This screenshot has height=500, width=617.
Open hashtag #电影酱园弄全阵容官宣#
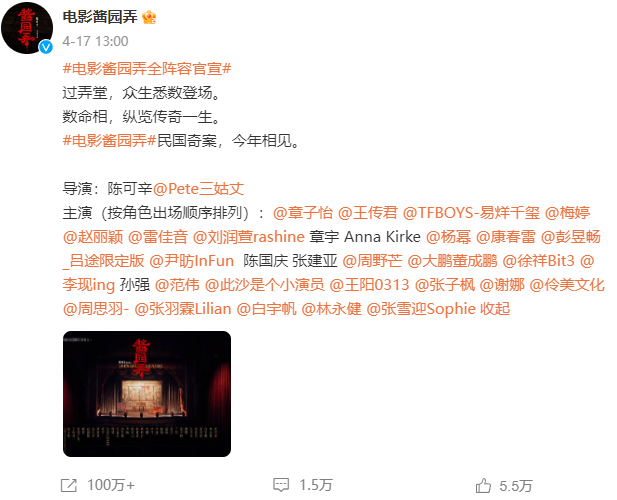click(147, 69)
